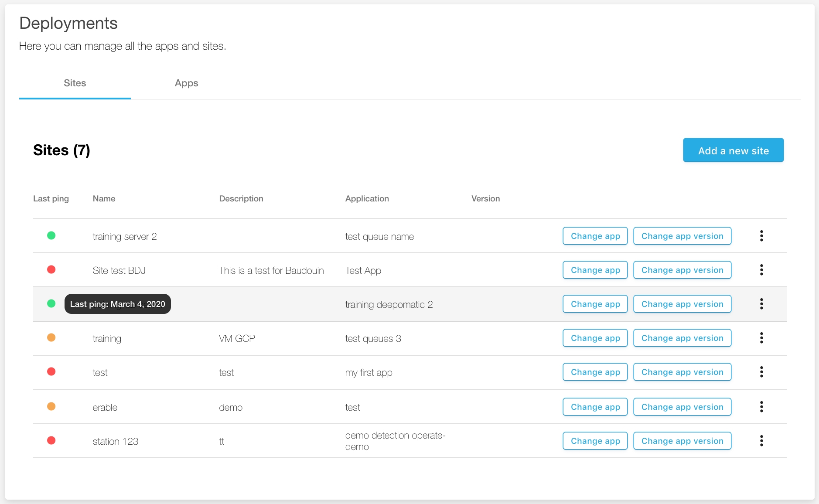Click Change app version for test queues 3
Viewport: 819px width, 504px height.
[682, 338]
